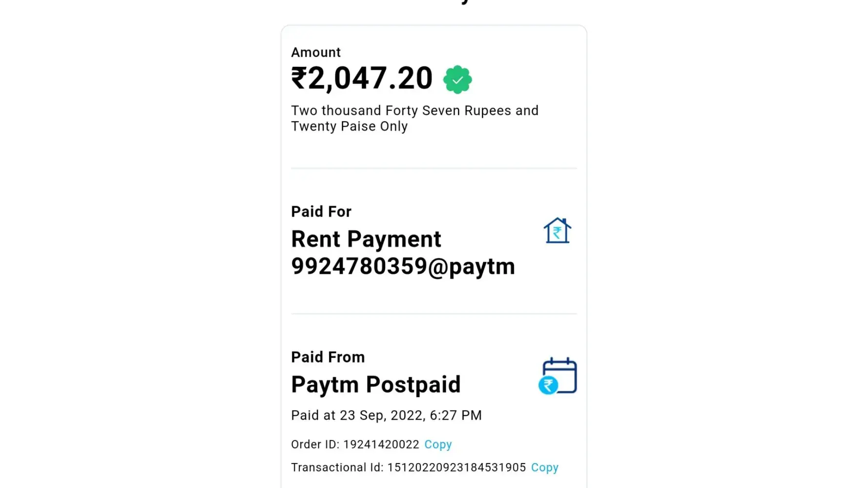Click the amount-in-words text
The width and height of the screenshot is (868, 488).
point(414,118)
